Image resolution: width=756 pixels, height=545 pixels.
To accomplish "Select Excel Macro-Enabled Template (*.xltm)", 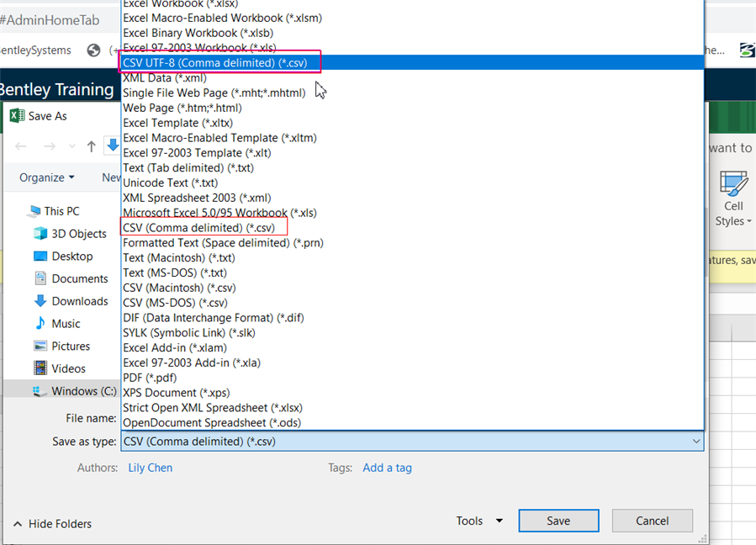I will point(412,137).
